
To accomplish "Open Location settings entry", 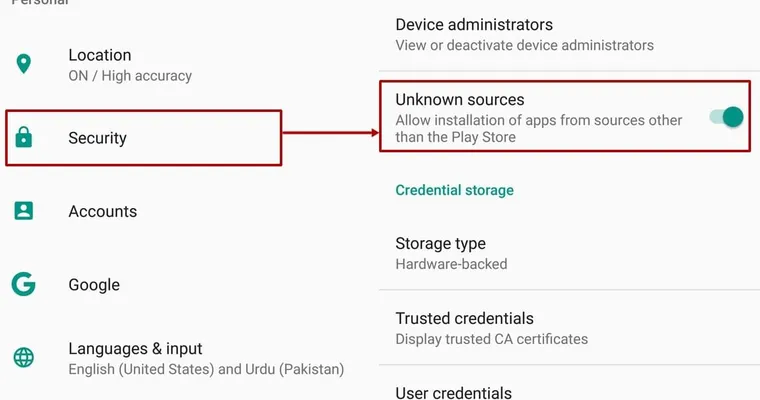I will [189, 64].
